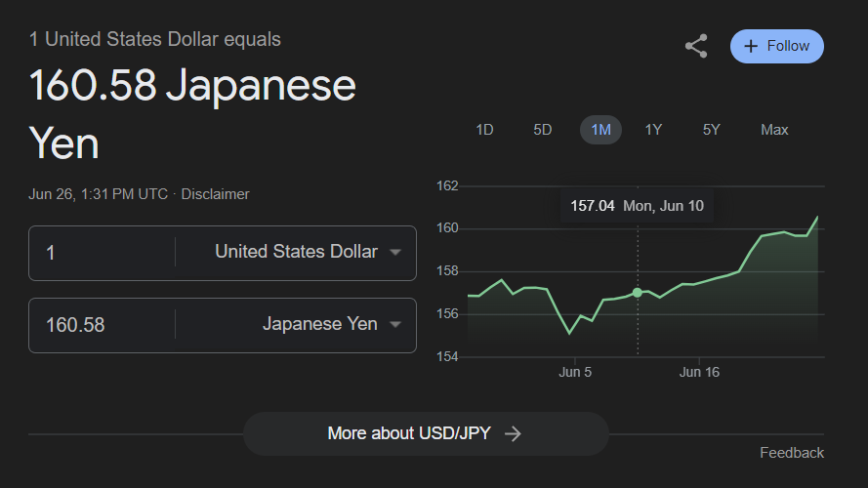
Task: Click the arrow icon beside More about USD/JPY
Action: (513, 434)
